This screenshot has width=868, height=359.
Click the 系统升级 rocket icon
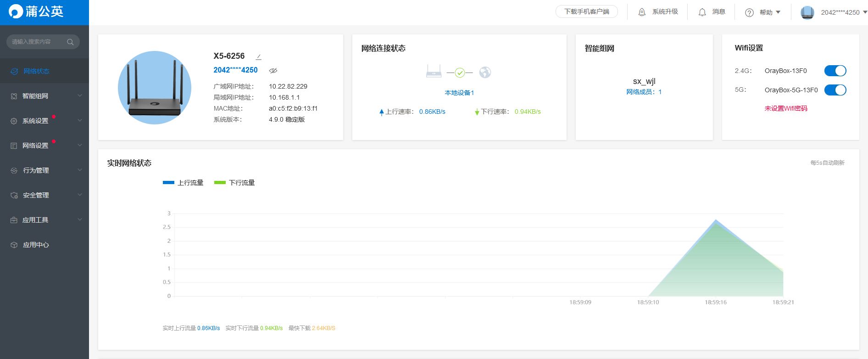point(642,12)
